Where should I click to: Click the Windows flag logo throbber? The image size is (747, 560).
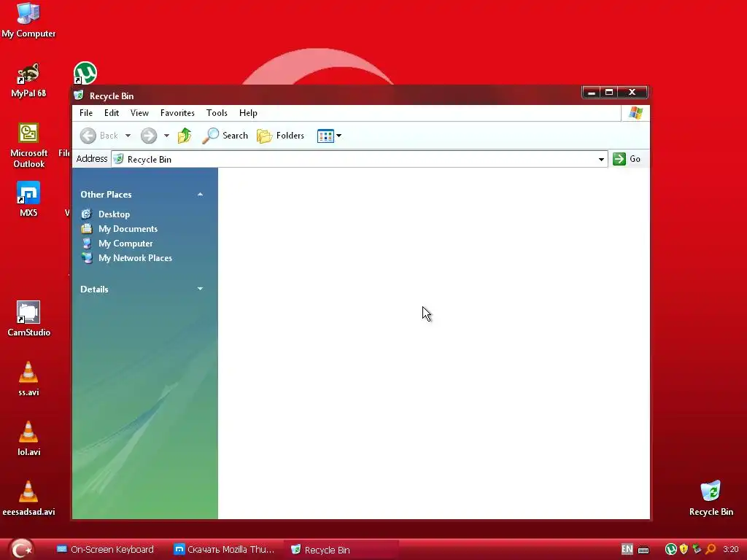[x=635, y=113]
